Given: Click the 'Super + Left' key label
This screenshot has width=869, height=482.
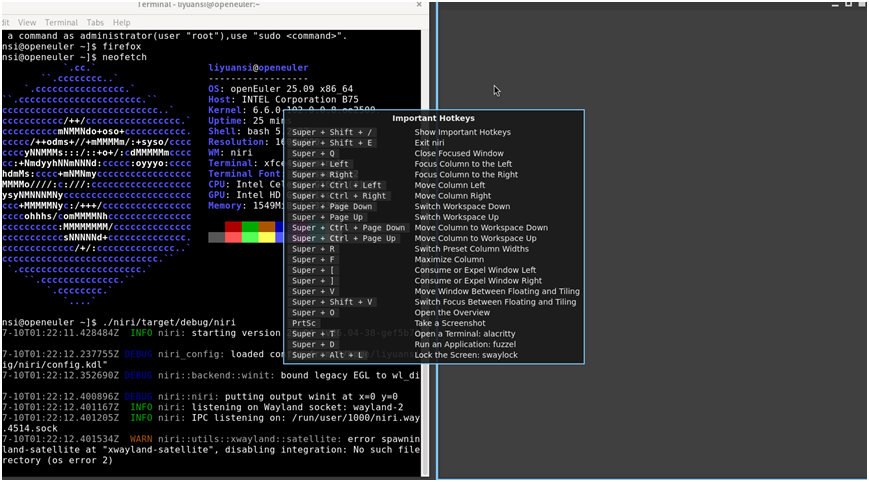Looking at the screenshot, I should coord(320,164).
